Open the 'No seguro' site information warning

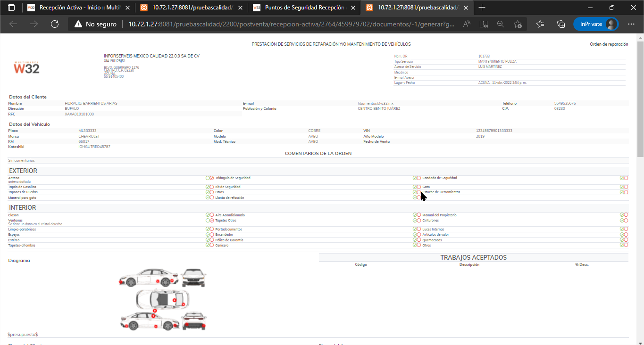(95, 24)
